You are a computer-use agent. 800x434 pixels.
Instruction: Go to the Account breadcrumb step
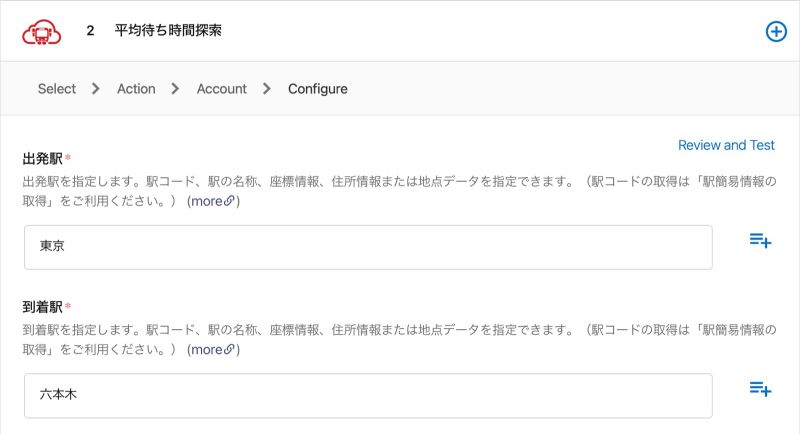pyautogui.click(x=221, y=89)
